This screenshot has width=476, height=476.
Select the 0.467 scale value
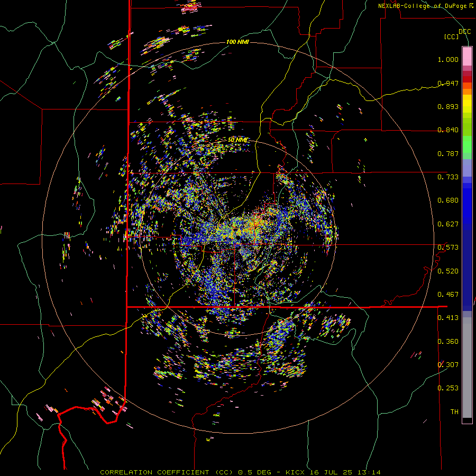coord(448,295)
